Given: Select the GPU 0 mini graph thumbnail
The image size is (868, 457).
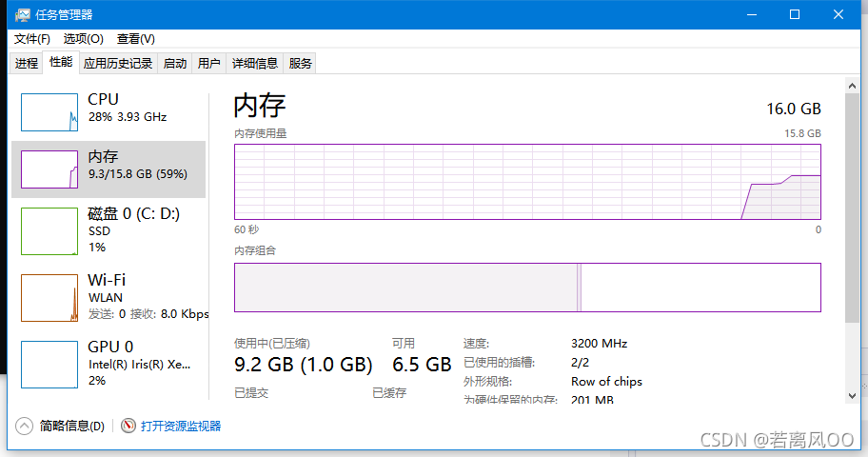Looking at the screenshot, I should 49,365.
